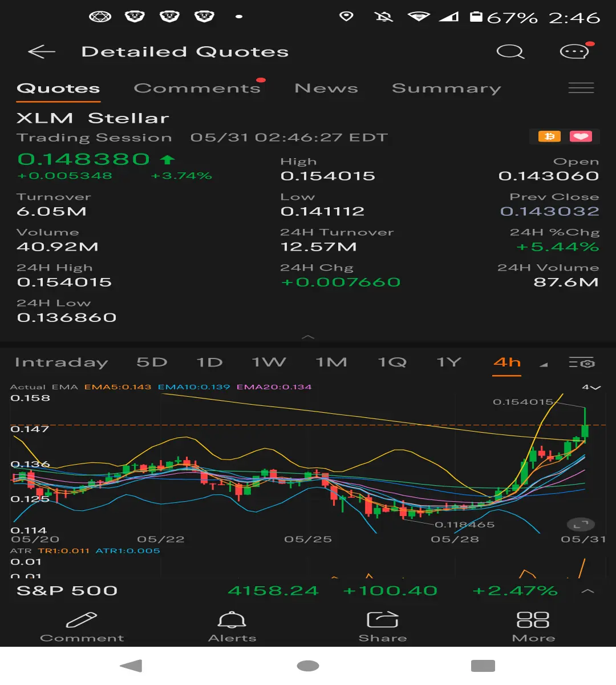Tap the chart high marker 0.154015
The image size is (616, 685).
523,402
